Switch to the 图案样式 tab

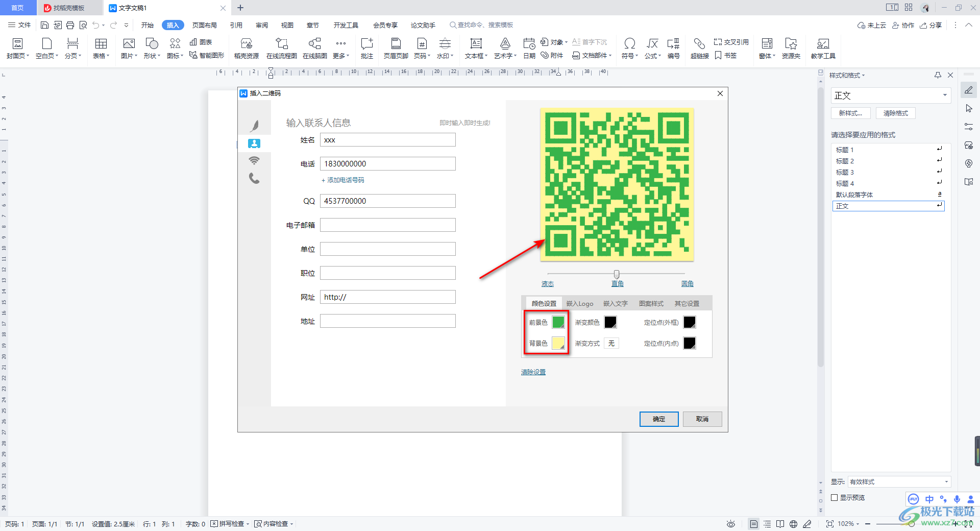click(651, 303)
